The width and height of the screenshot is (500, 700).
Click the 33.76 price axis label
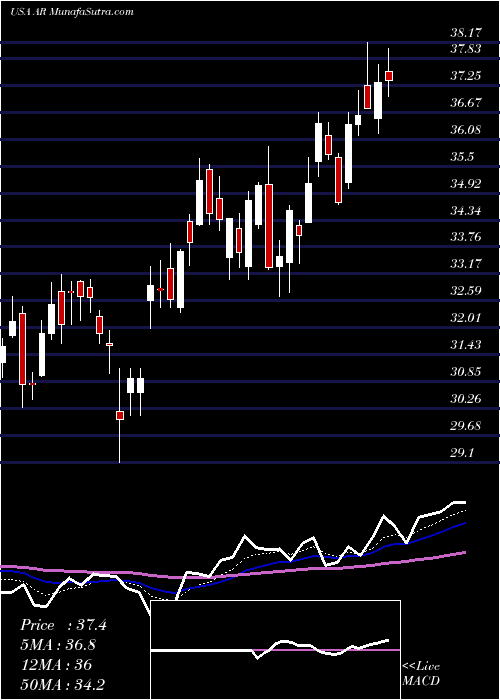click(466, 237)
